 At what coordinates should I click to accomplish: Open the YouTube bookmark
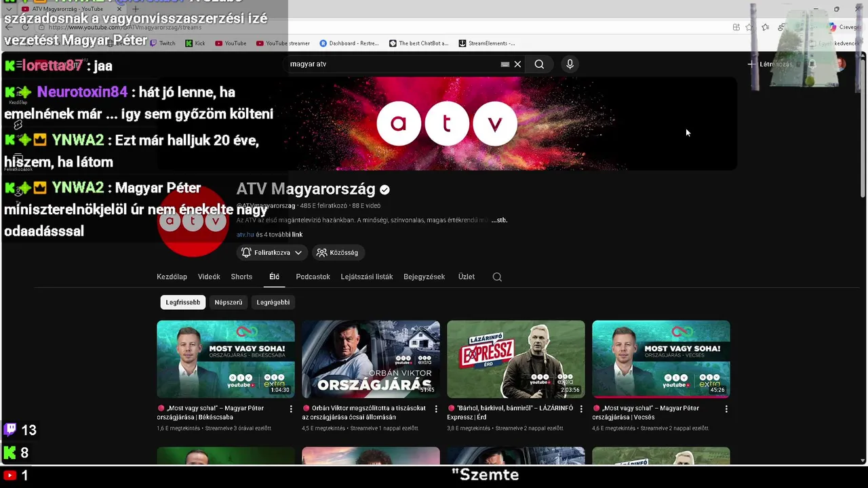pos(231,43)
